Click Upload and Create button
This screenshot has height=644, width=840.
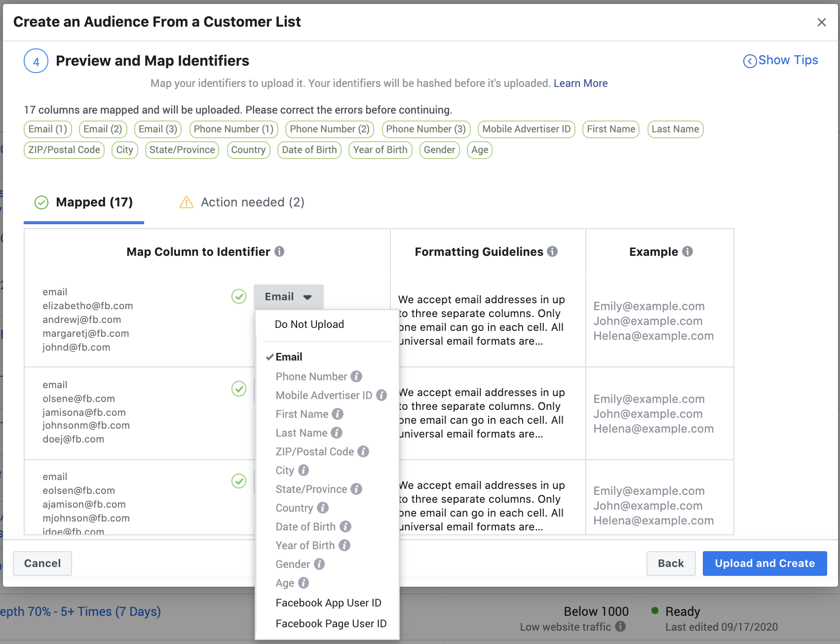[x=765, y=563]
